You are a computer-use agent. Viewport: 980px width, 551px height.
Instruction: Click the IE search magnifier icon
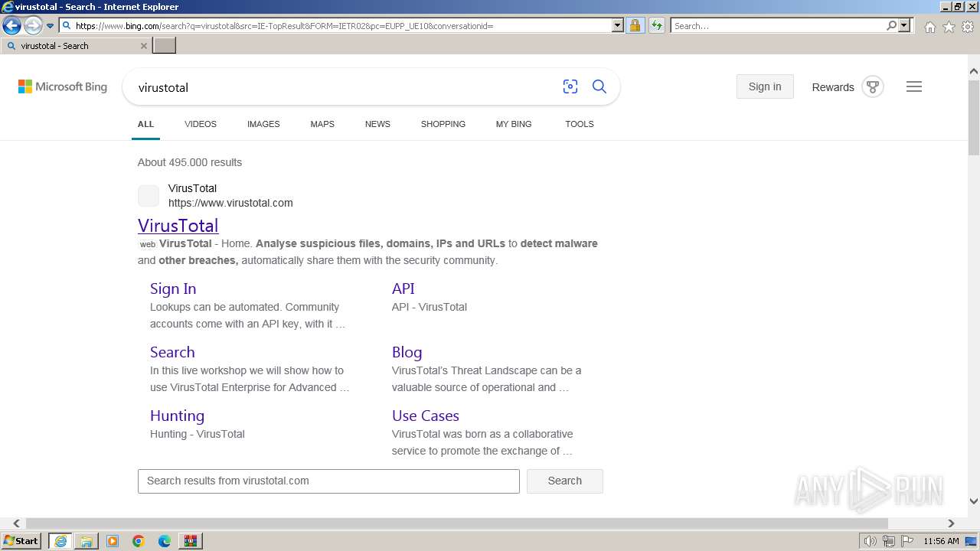pos(891,25)
